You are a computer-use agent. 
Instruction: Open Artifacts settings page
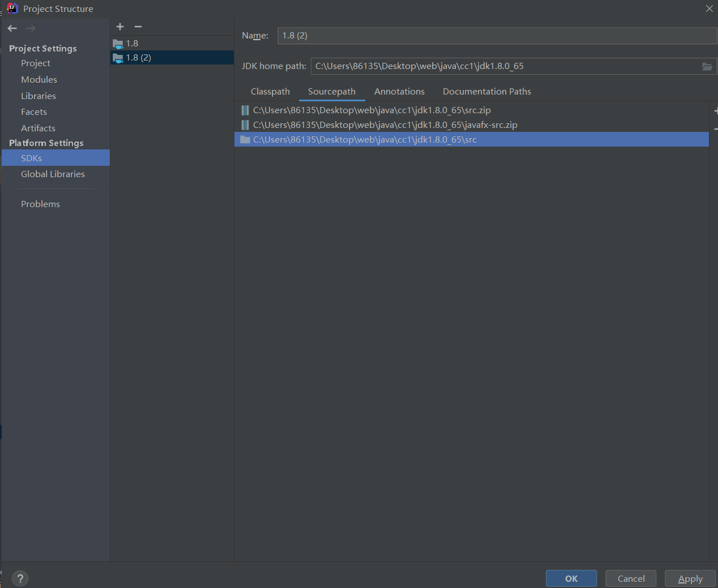click(x=38, y=128)
